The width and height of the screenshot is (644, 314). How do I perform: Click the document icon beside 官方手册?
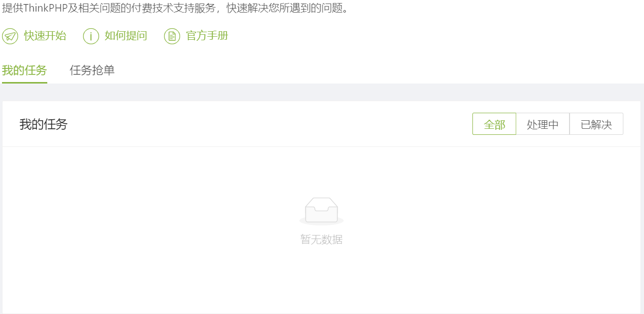172,36
